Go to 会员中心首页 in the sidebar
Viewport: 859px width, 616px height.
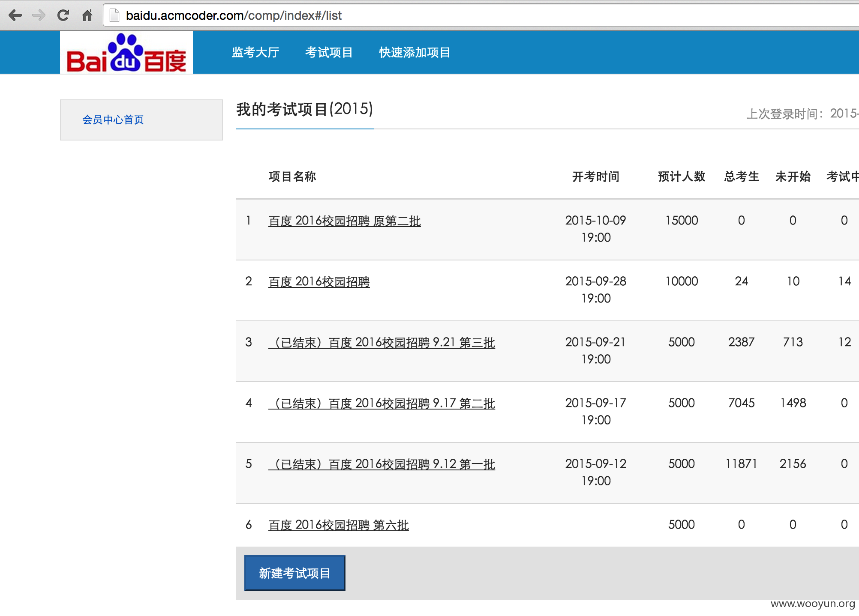point(113,120)
